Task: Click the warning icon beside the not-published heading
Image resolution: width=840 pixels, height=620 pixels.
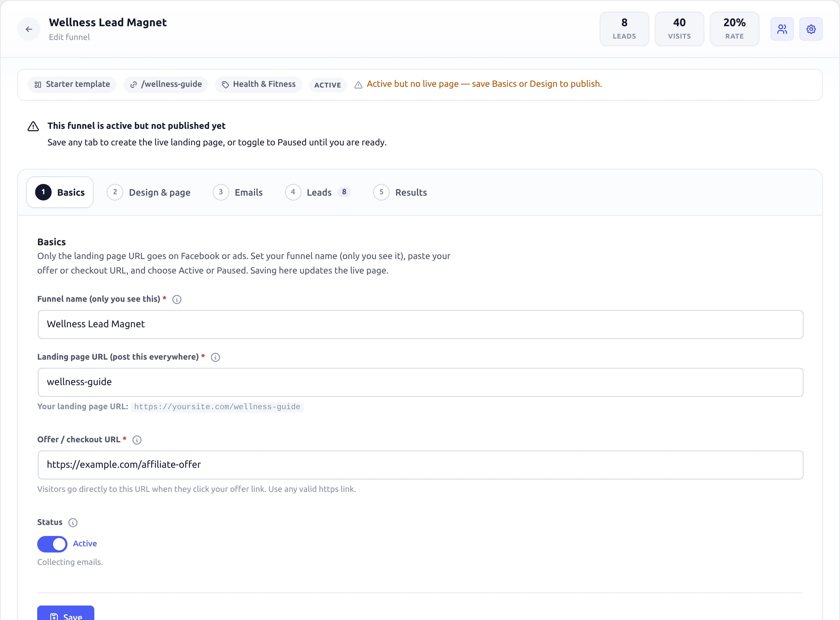Action: [x=33, y=126]
